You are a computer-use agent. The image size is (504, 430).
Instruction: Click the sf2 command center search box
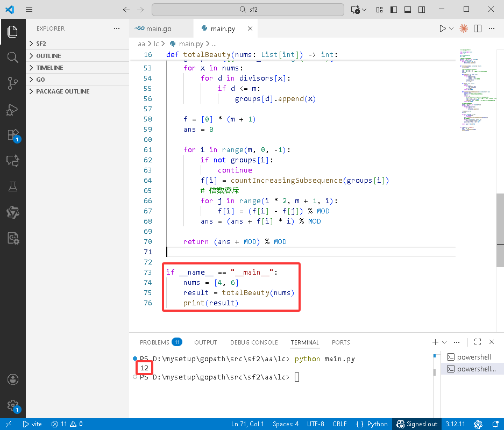(x=248, y=10)
